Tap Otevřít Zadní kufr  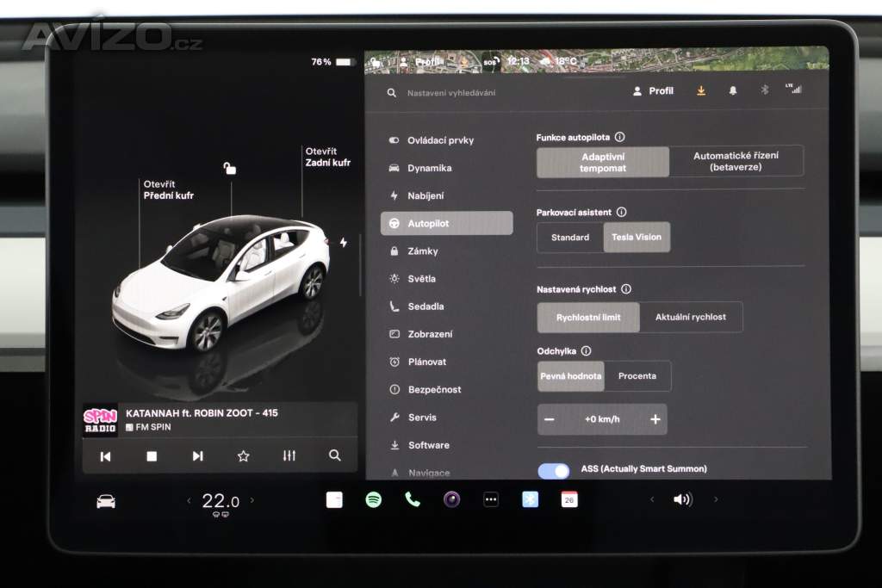point(328,157)
